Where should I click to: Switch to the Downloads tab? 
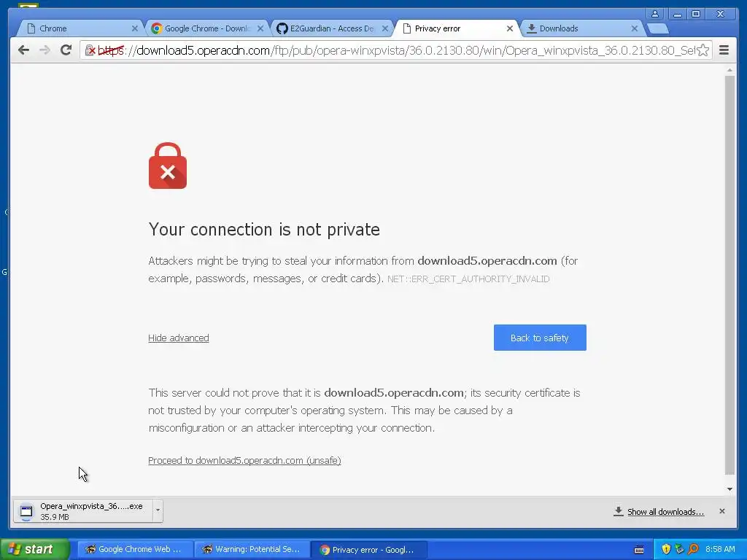click(583, 28)
